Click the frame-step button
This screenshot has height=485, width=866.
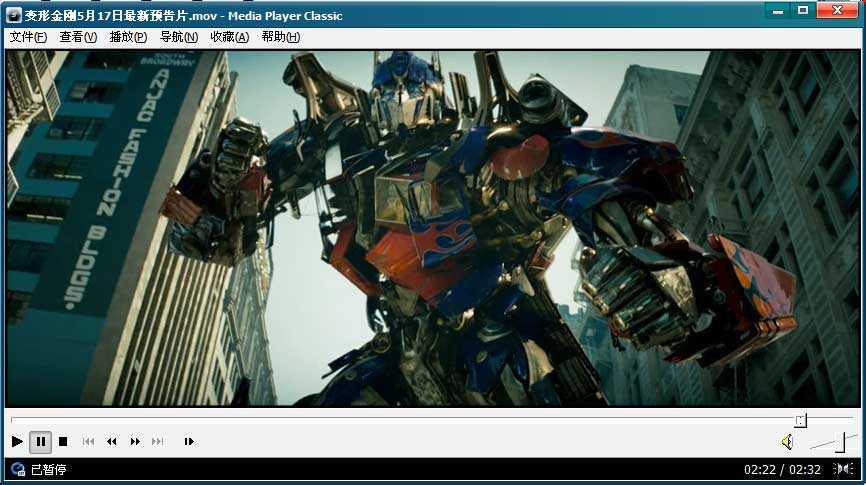click(189, 441)
